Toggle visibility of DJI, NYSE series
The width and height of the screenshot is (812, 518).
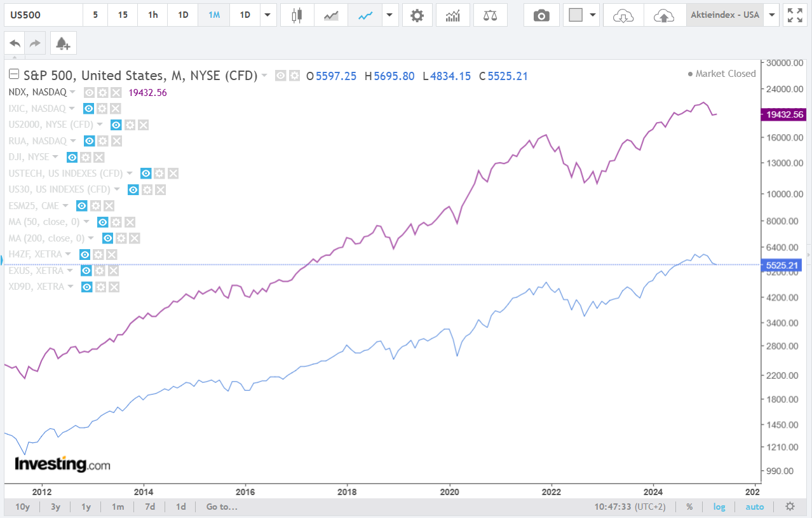click(72, 157)
